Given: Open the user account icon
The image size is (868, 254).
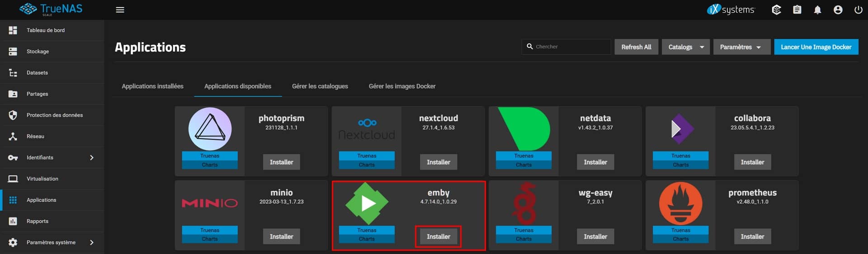Looking at the screenshot, I should (x=838, y=10).
